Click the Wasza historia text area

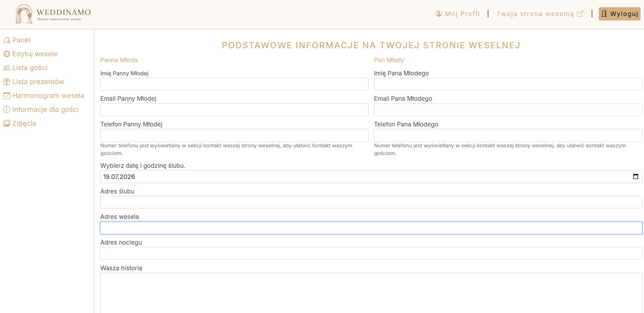(371, 292)
